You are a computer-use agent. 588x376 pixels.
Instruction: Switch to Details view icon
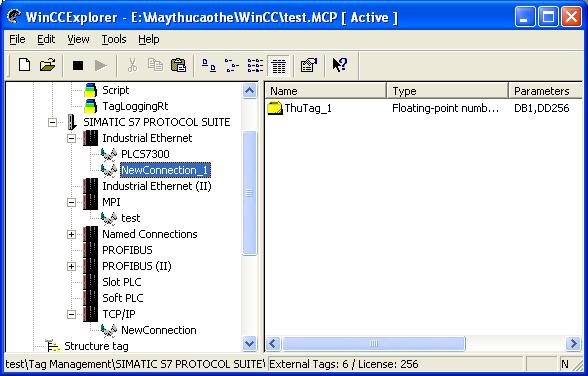point(278,66)
